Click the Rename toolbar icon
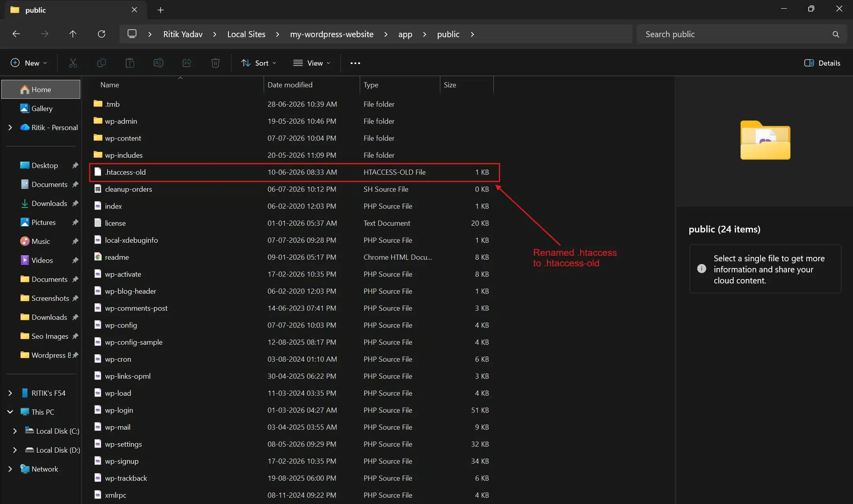This screenshot has height=504, width=853. pyautogui.click(x=159, y=63)
